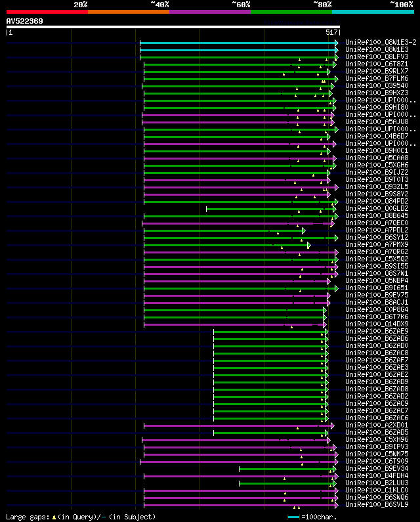Click the red 20% legend color segment
420x522 pixels.
[47, 12]
